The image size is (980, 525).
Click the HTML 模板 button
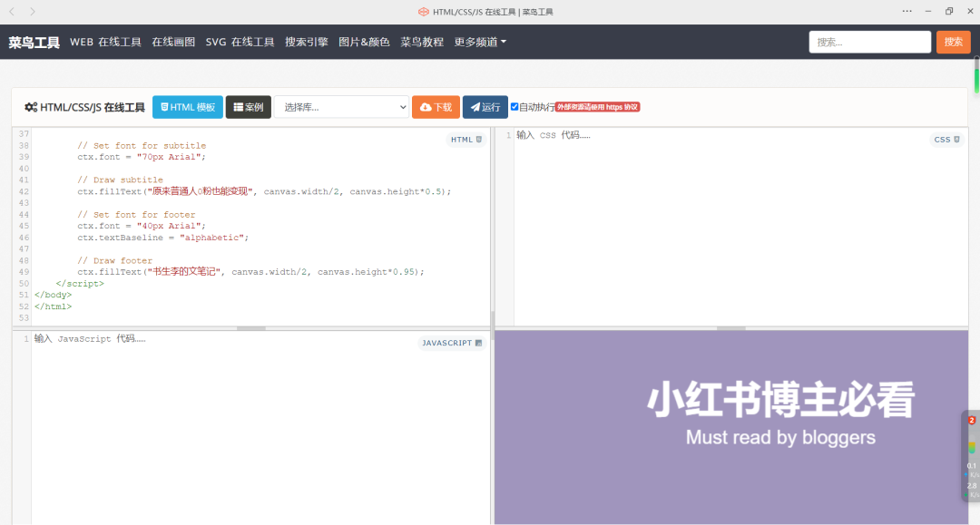(188, 107)
